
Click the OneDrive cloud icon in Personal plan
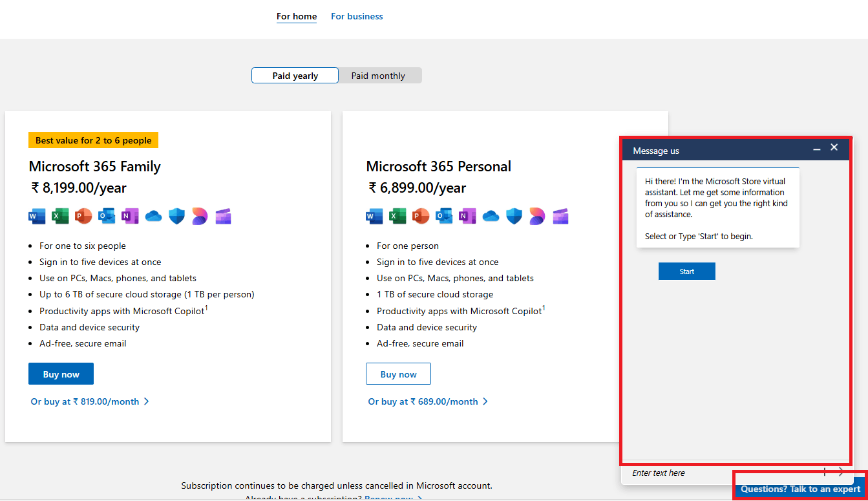pyautogui.click(x=491, y=217)
